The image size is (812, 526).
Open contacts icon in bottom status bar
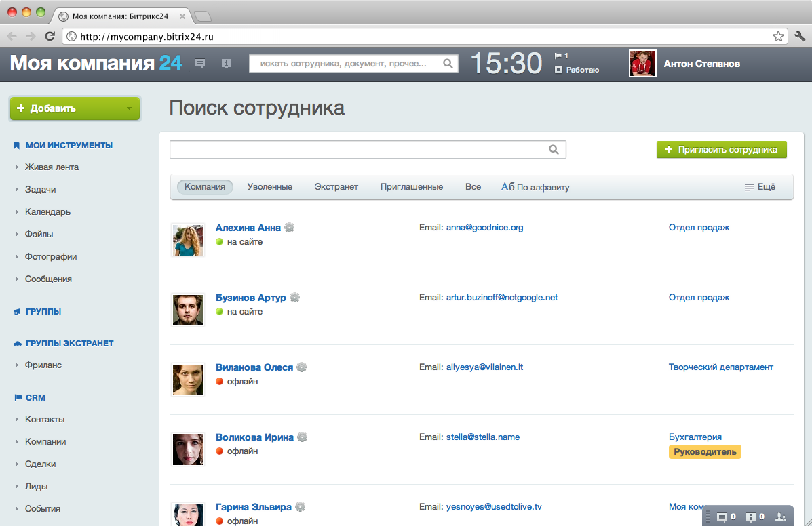point(780,517)
